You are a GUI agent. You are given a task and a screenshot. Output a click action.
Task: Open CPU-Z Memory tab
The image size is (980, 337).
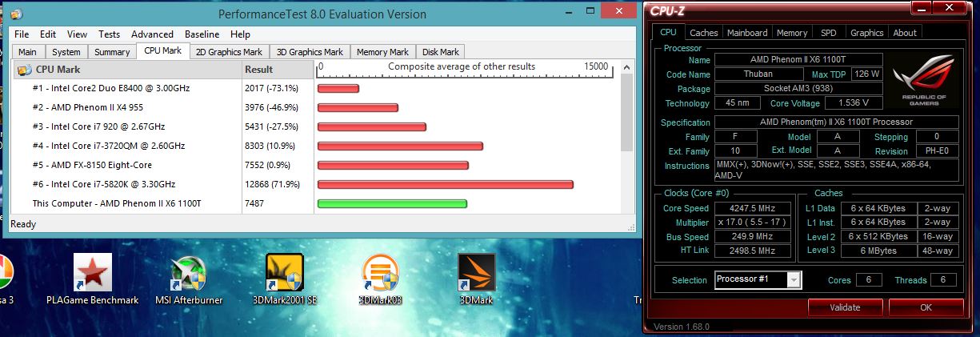[792, 33]
